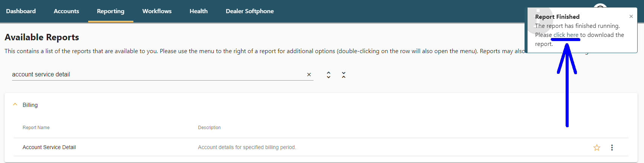644x163 pixels.
Task: Collapse all report categories
Action: coord(344,75)
